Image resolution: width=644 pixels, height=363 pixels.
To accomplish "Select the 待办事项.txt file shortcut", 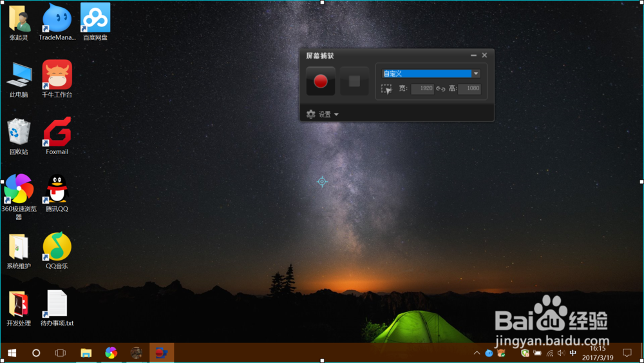I will click(57, 308).
